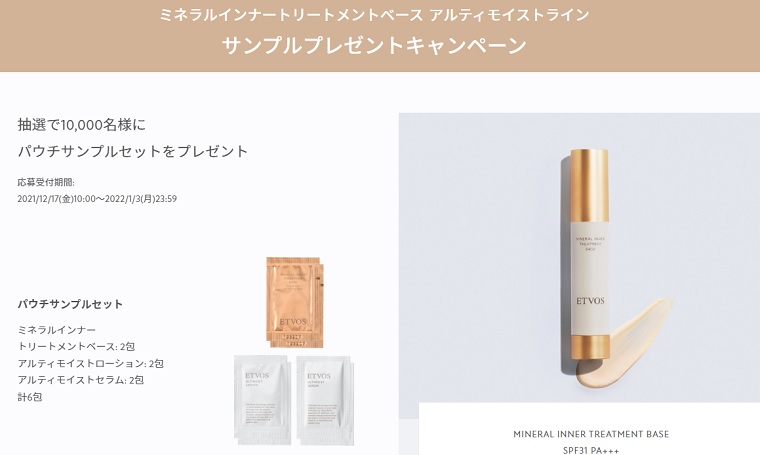
Task: Click the orange ETVOS treatment base sample pouch
Action: [295, 301]
